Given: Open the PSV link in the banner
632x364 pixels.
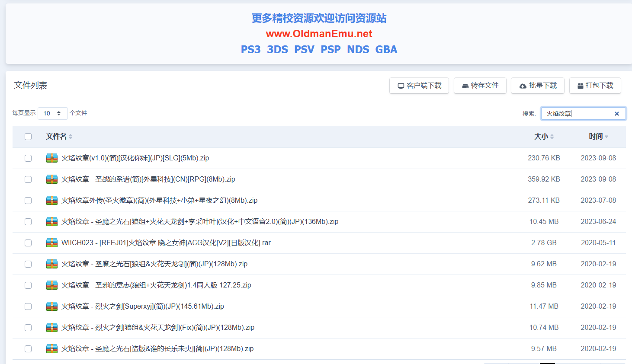Looking at the screenshot, I should click(304, 50).
